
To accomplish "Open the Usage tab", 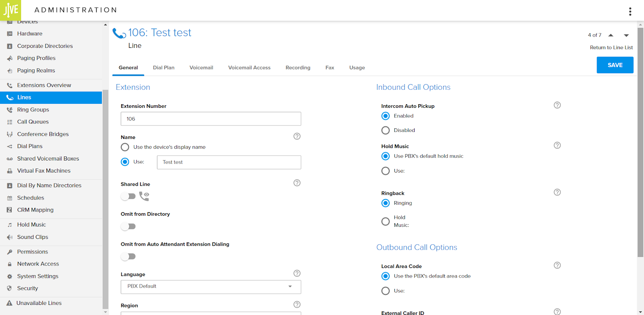I will pos(357,68).
